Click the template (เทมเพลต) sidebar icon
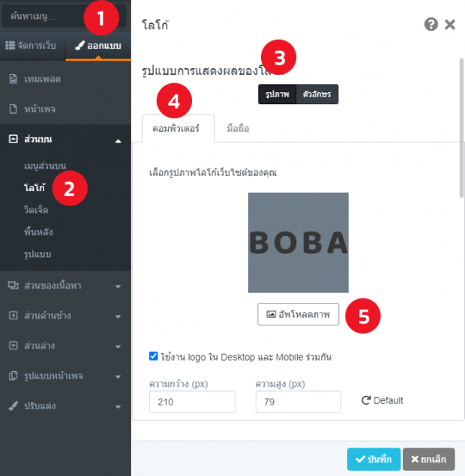This screenshot has width=465, height=476. (13, 79)
